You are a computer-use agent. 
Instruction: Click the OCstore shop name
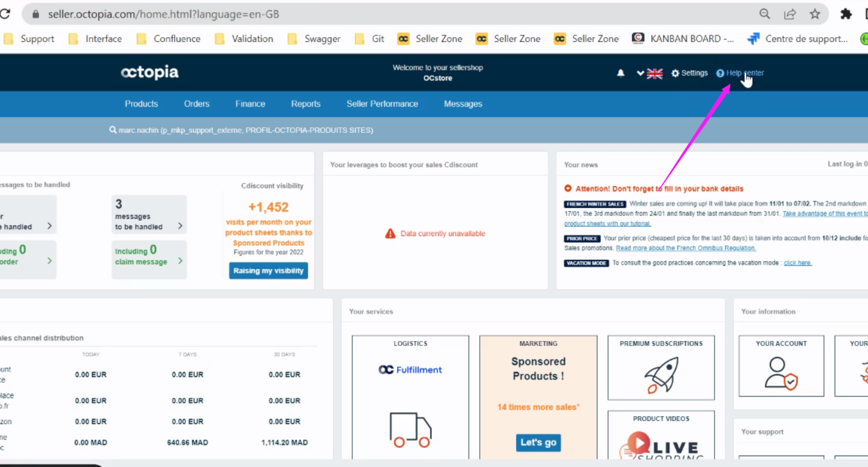pos(438,78)
